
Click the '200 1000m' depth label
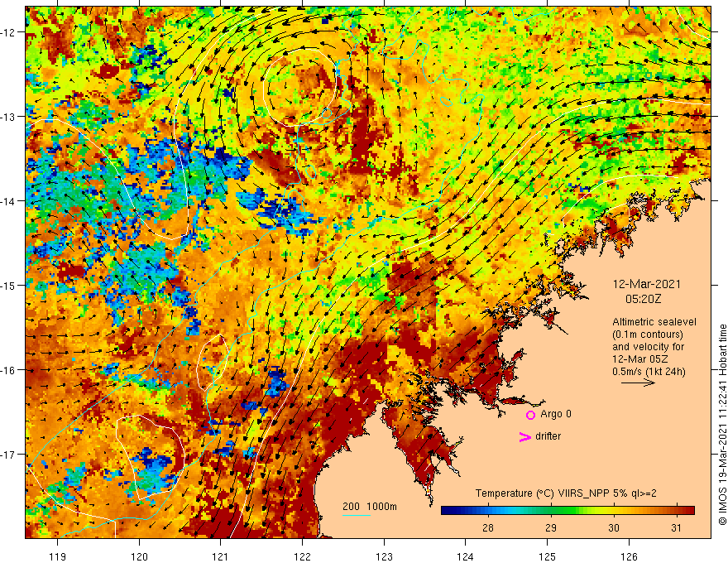(x=370, y=507)
